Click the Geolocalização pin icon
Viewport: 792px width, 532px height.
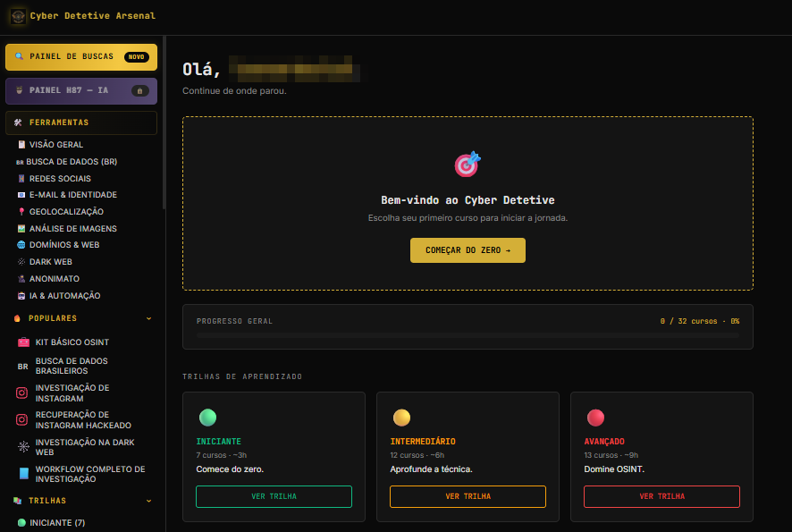tap(21, 212)
